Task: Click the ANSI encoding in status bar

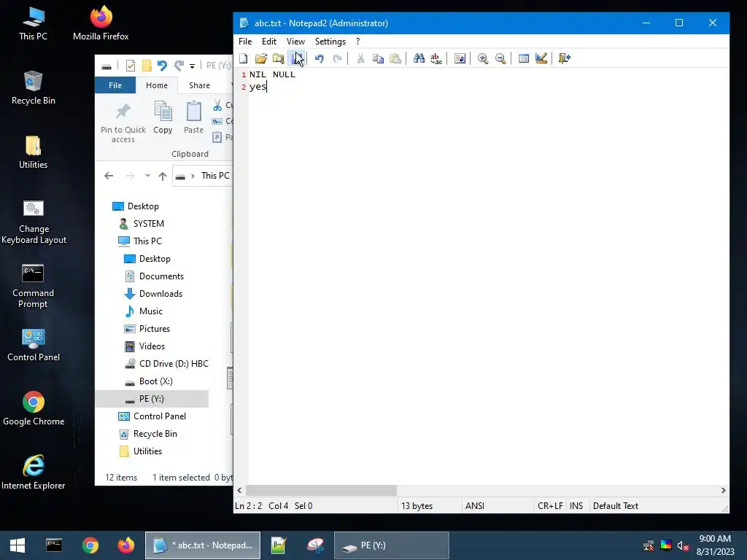Action: point(474,506)
